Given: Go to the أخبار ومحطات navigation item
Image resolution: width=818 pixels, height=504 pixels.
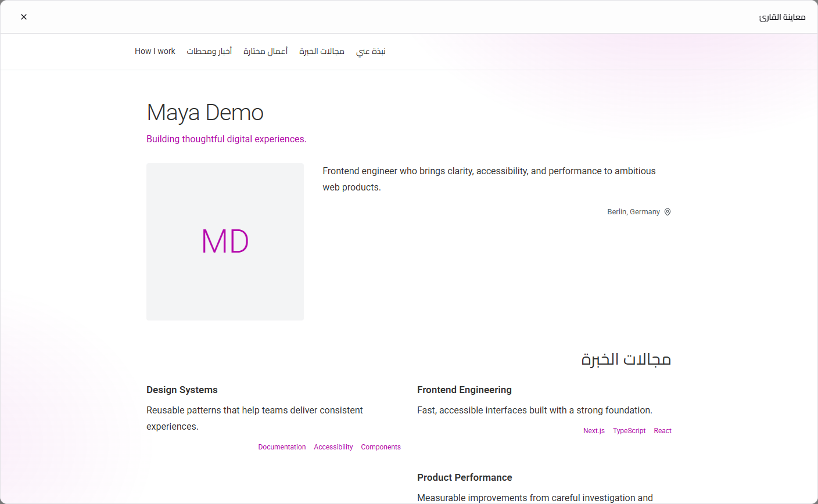Looking at the screenshot, I should click(x=209, y=52).
